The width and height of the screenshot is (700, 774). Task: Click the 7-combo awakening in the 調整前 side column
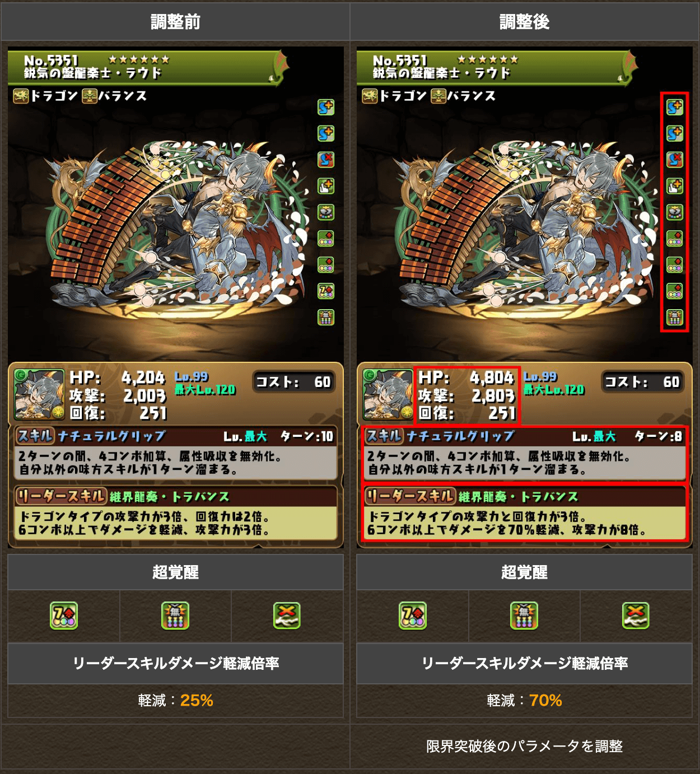pyautogui.click(x=326, y=291)
